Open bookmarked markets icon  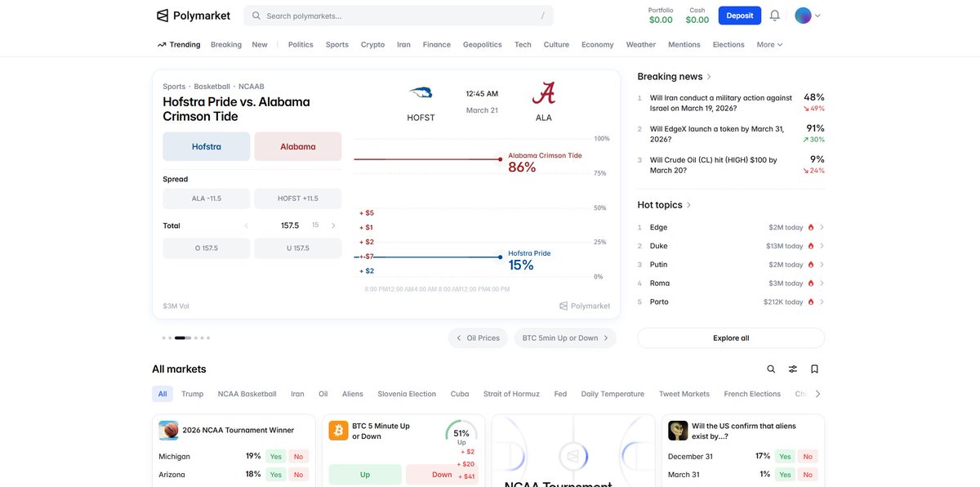coord(814,369)
